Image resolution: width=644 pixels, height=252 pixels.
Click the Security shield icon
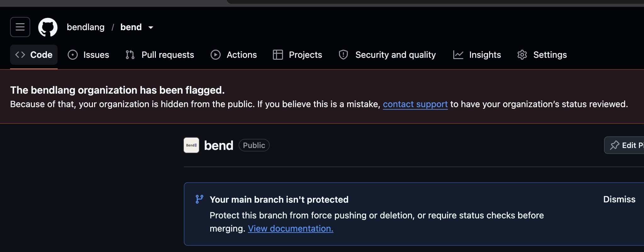click(x=343, y=55)
